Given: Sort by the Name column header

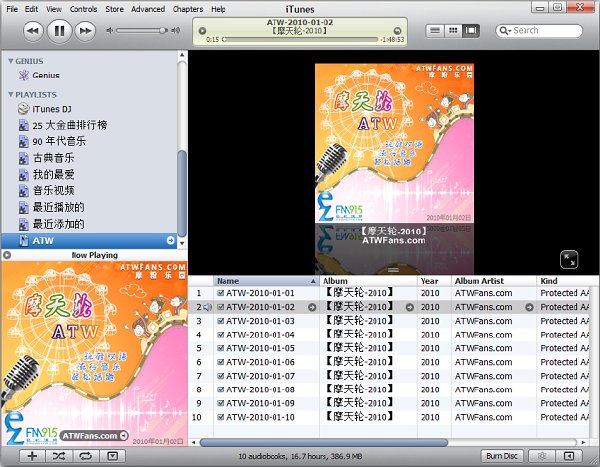Looking at the screenshot, I should click(x=266, y=281).
